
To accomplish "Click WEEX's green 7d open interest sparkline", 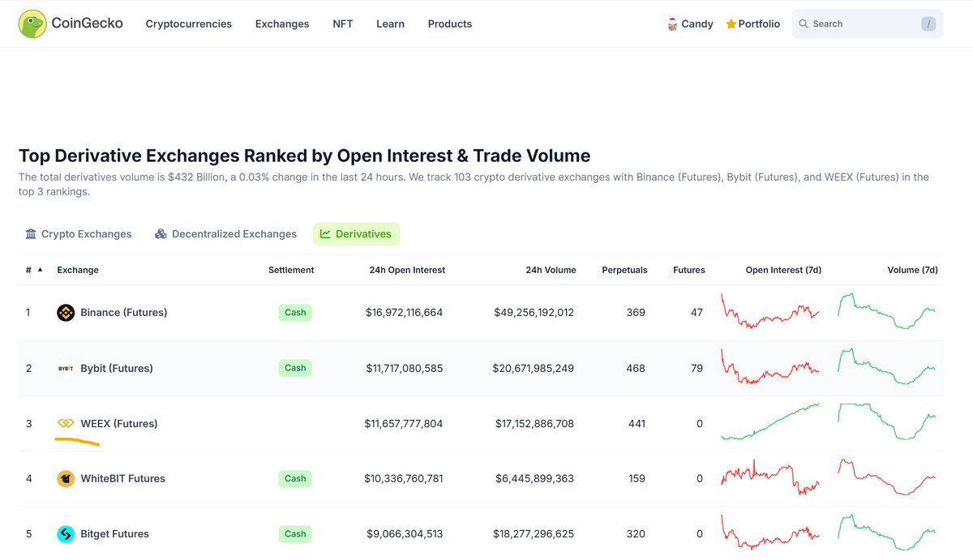I will [770, 421].
